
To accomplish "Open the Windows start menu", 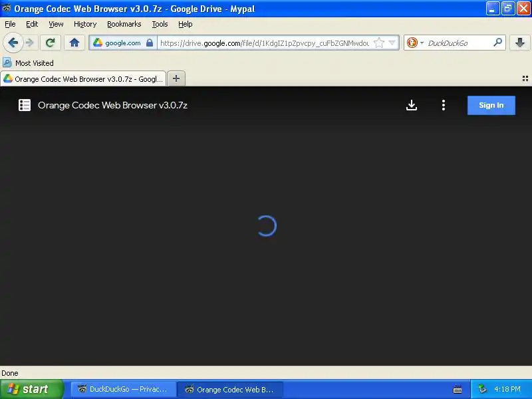I will [32, 389].
